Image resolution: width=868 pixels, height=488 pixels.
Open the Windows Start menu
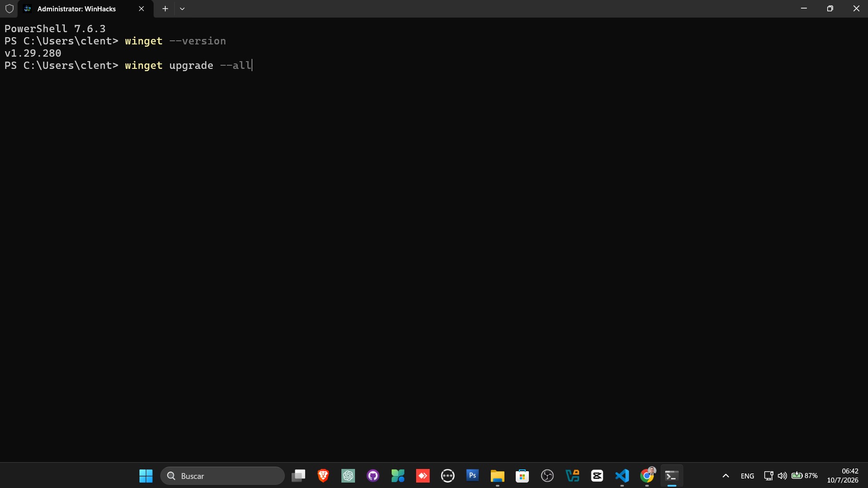pyautogui.click(x=146, y=476)
